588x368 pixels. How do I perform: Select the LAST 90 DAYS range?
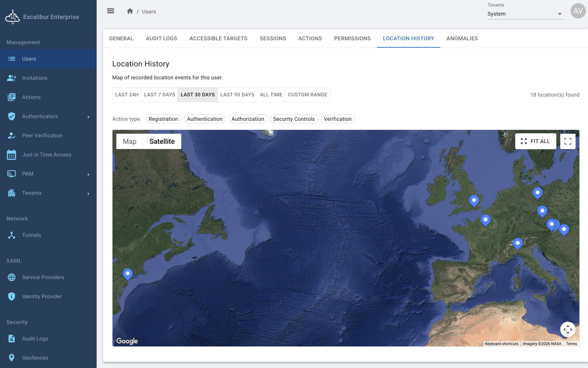237,95
